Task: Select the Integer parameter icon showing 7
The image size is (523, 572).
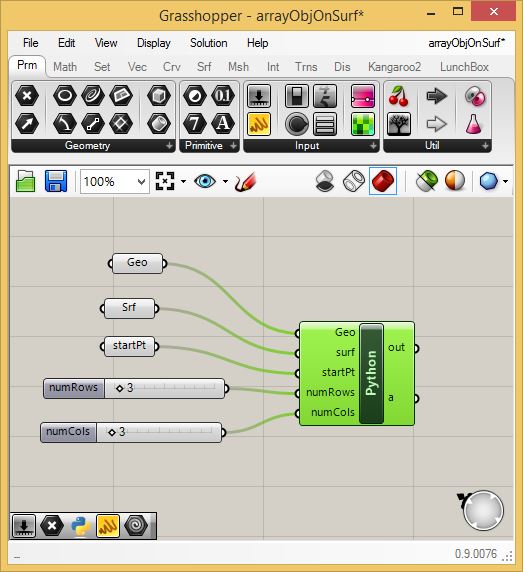Action: point(194,123)
